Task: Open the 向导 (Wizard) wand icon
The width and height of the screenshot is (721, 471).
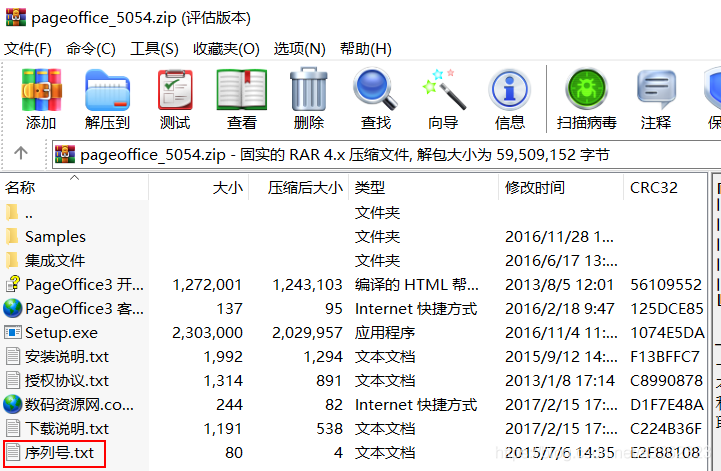Action: pos(443,90)
